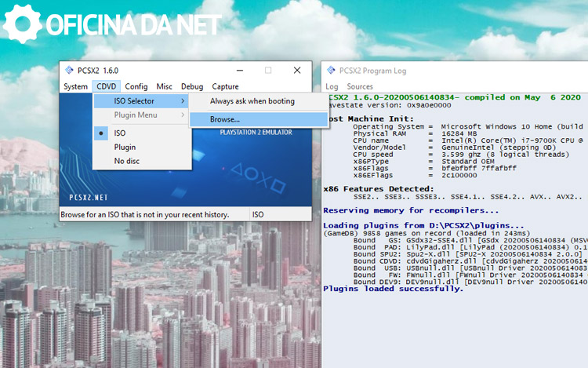Open the Config menu
Image resolution: width=588 pixels, height=368 pixels.
pyautogui.click(x=136, y=86)
